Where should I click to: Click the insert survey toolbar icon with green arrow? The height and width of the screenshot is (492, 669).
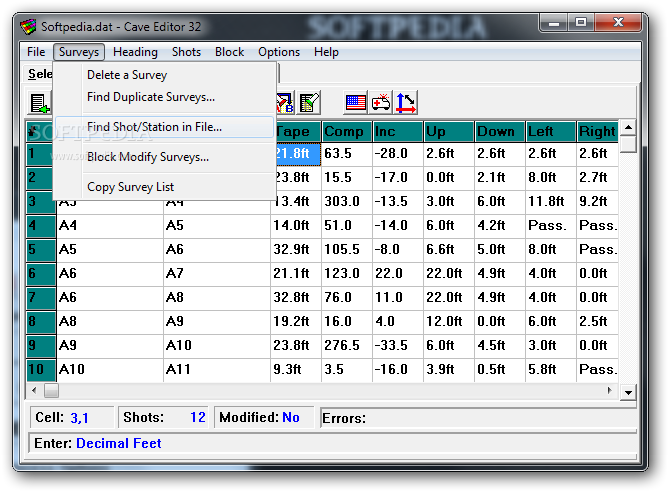click(x=40, y=103)
